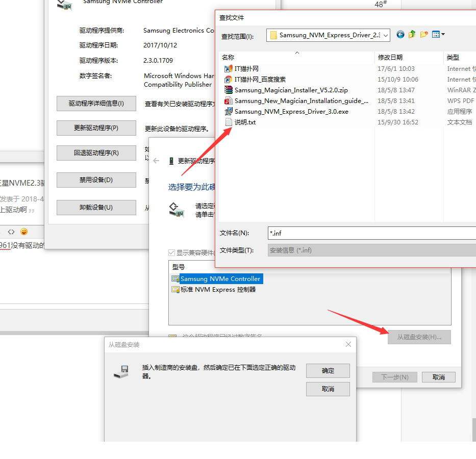
Task: Click 更新驱动程序(P) button
Action: pos(96,128)
